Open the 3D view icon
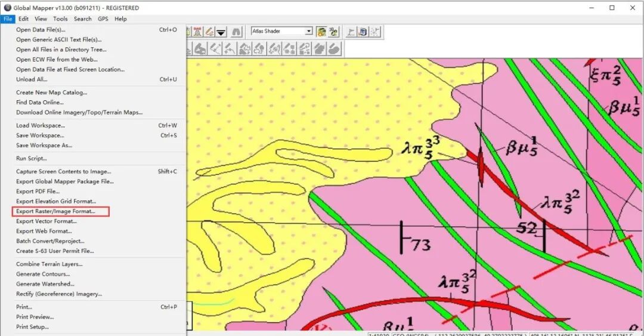Viewport: 644px width, 336px height. (333, 32)
